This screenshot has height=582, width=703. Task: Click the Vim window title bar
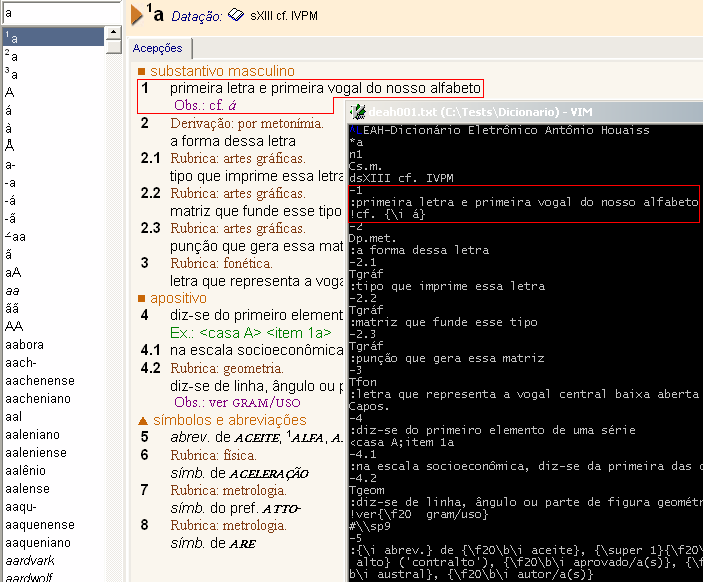(x=520, y=112)
